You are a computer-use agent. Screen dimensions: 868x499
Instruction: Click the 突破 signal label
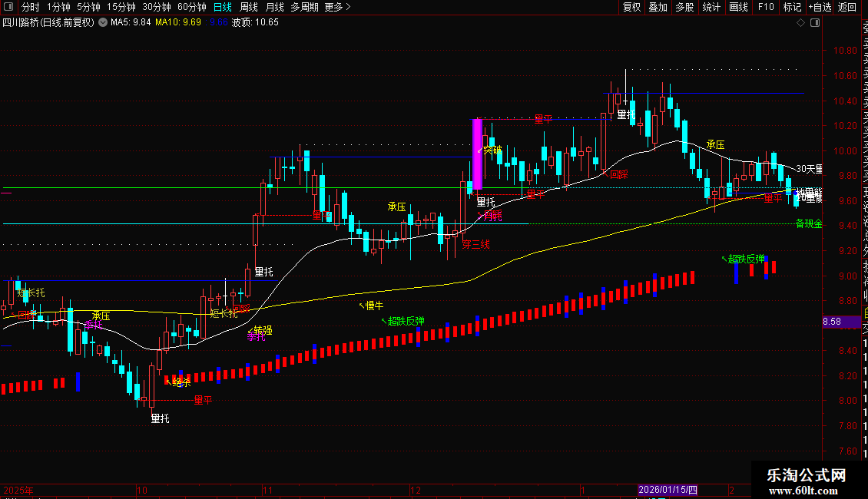click(x=492, y=150)
